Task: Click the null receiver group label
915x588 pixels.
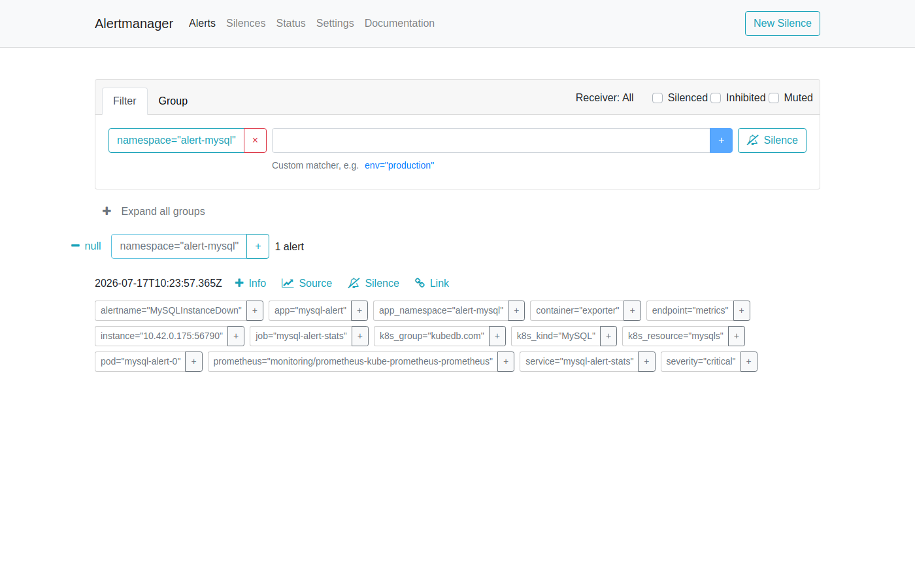Action: point(93,246)
